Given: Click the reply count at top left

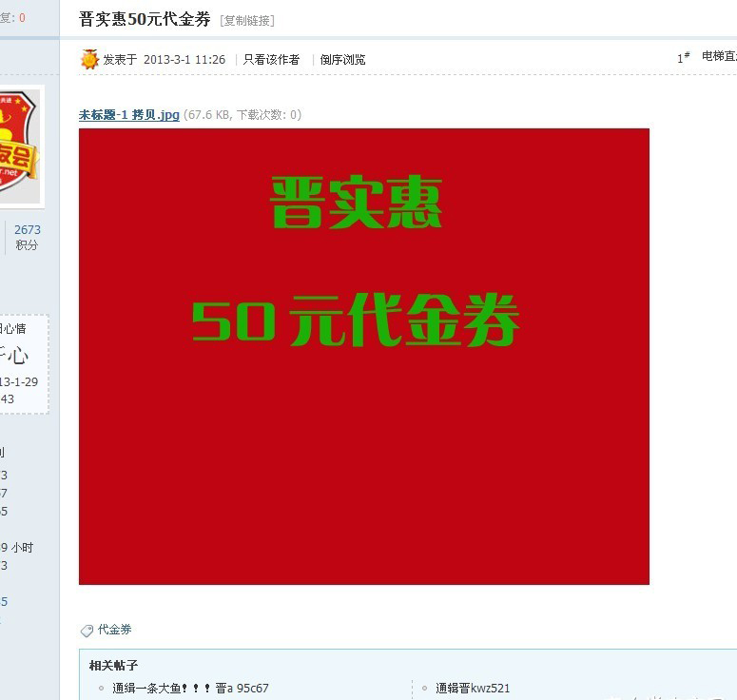Looking at the screenshot, I should [x=12, y=18].
